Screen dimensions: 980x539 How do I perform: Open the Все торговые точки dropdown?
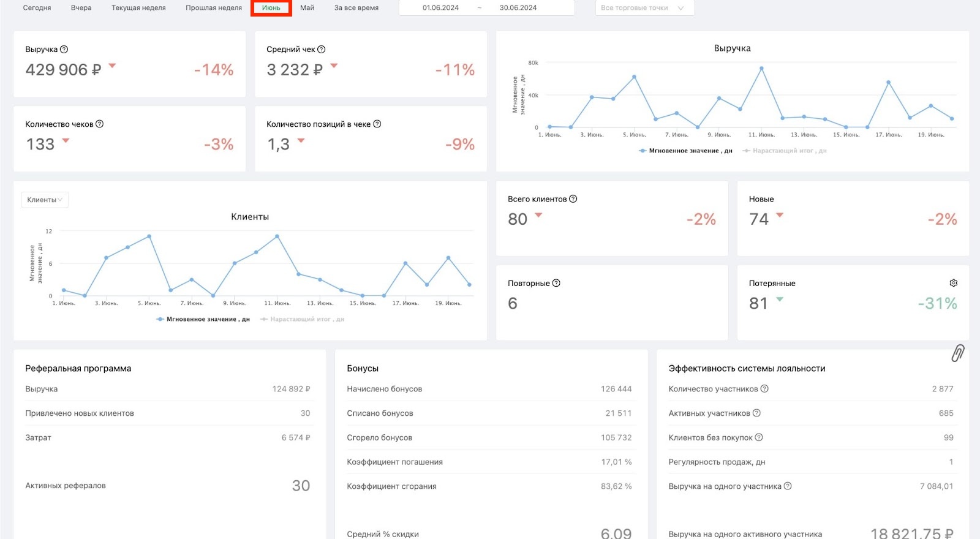pos(645,8)
